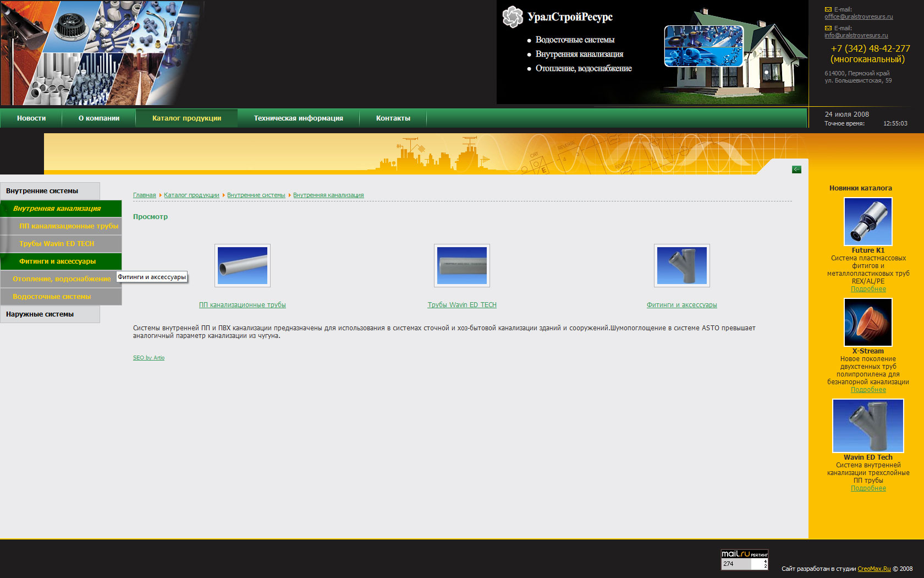Click the envelope icon beside info e-mail
Viewport: 924px width, 578px height.
point(828,29)
